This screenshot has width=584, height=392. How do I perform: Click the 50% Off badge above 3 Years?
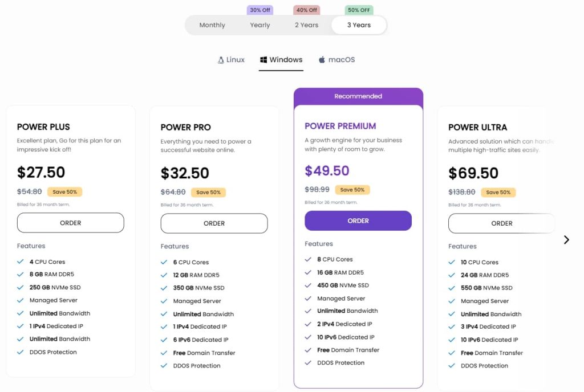(x=358, y=10)
